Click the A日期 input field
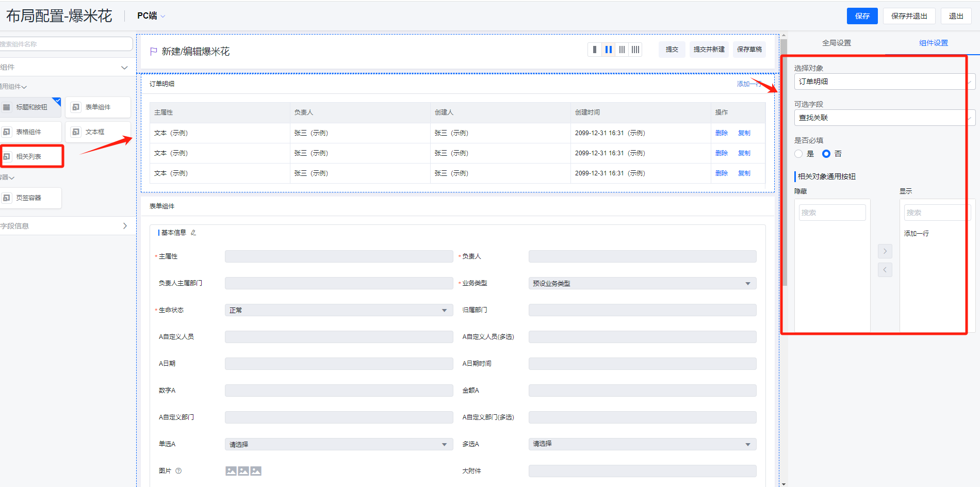 pyautogui.click(x=339, y=364)
